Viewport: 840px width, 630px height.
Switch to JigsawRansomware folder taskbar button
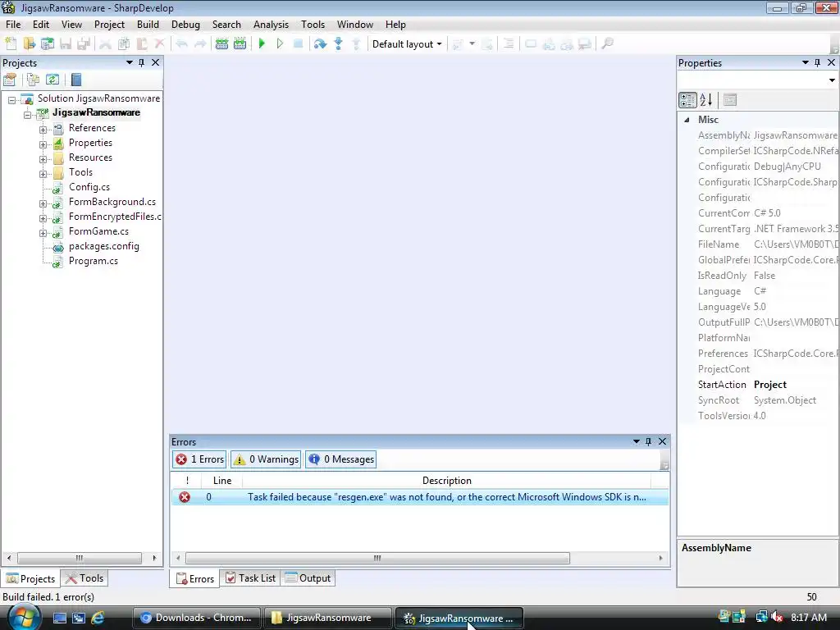pyautogui.click(x=326, y=618)
